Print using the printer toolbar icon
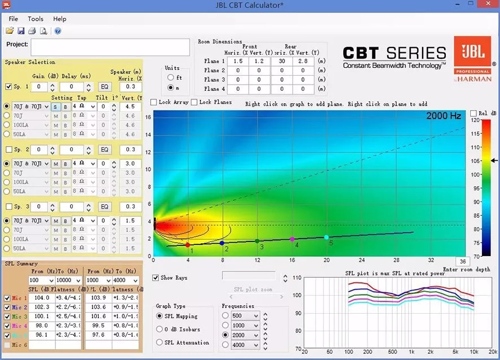Viewport: 500px width, 360px height. coord(32,31)
